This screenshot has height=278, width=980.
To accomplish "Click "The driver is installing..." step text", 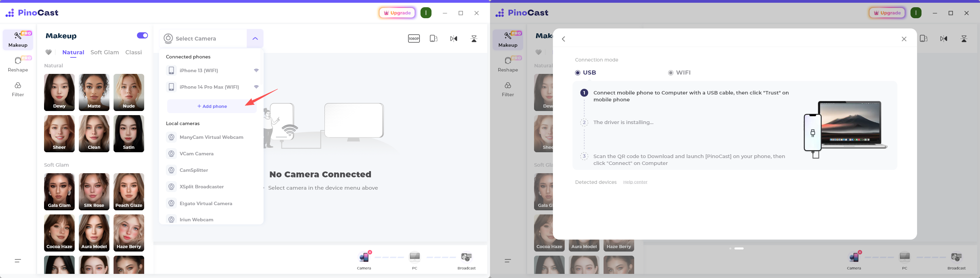I will tap(624, 122).
